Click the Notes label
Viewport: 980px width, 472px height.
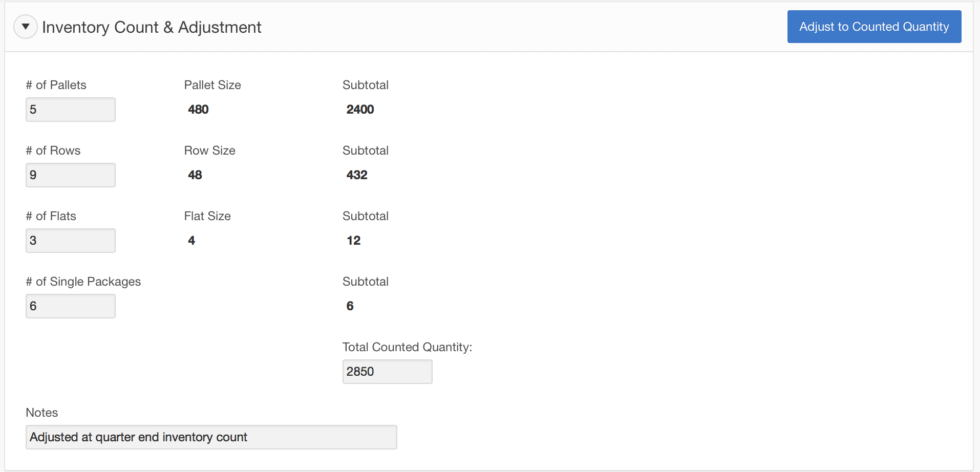click(x=42, y=413)
